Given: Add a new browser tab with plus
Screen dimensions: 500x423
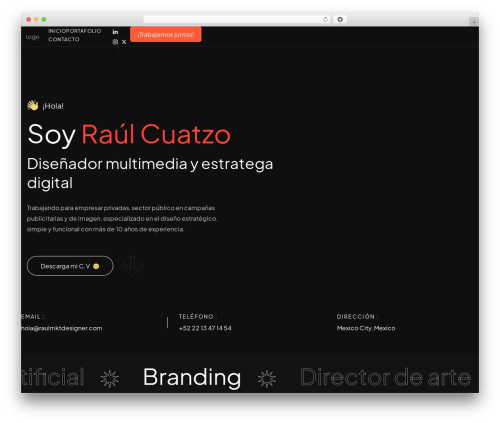Looking at the screenshot, I should pos(474,22).
